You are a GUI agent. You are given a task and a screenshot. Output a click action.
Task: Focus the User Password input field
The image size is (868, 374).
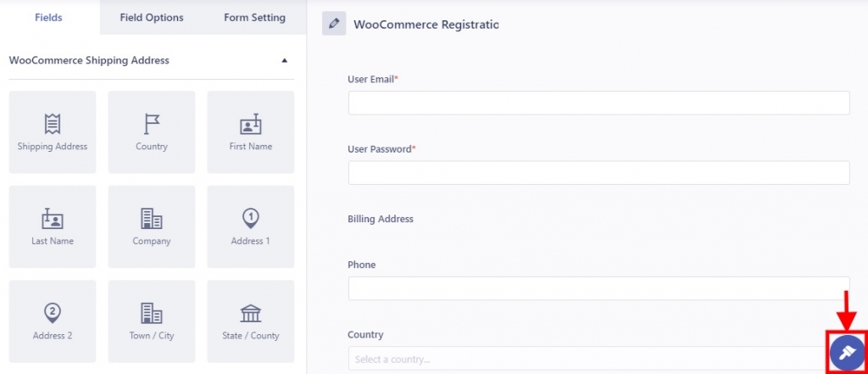tap(599, 173)
